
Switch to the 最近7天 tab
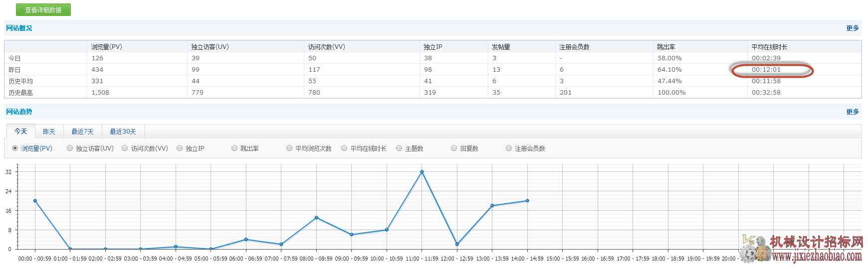point(82,132)
